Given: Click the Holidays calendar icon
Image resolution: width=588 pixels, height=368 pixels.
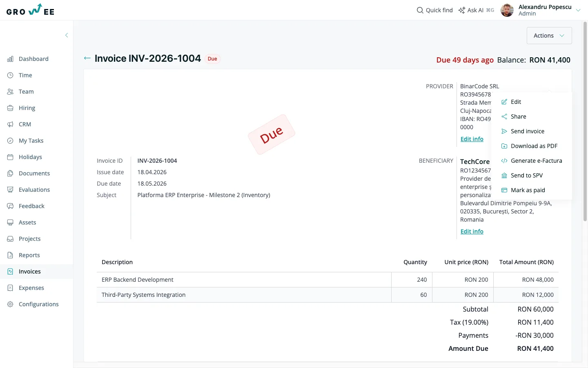Looking at the screenshot, I should pyautogui.click(x=10, y=157).
